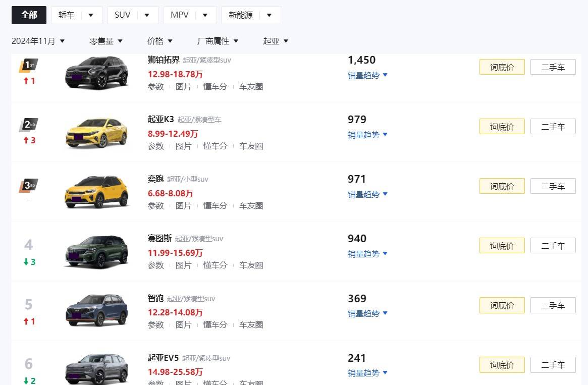The height and width of the screenshot is (385, 588).
Task: Open the 新能源 filter dropdown
Action: tap(251, 15)
